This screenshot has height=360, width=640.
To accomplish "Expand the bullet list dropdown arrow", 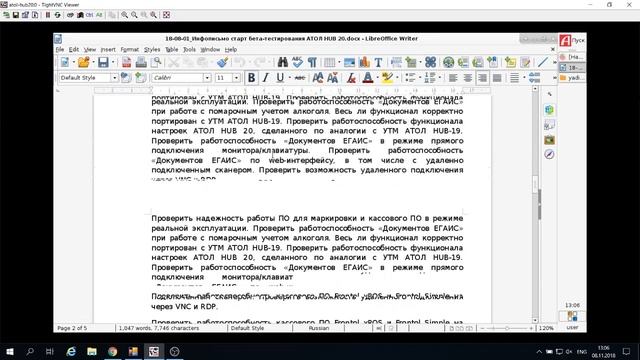I will coord(420,78).
